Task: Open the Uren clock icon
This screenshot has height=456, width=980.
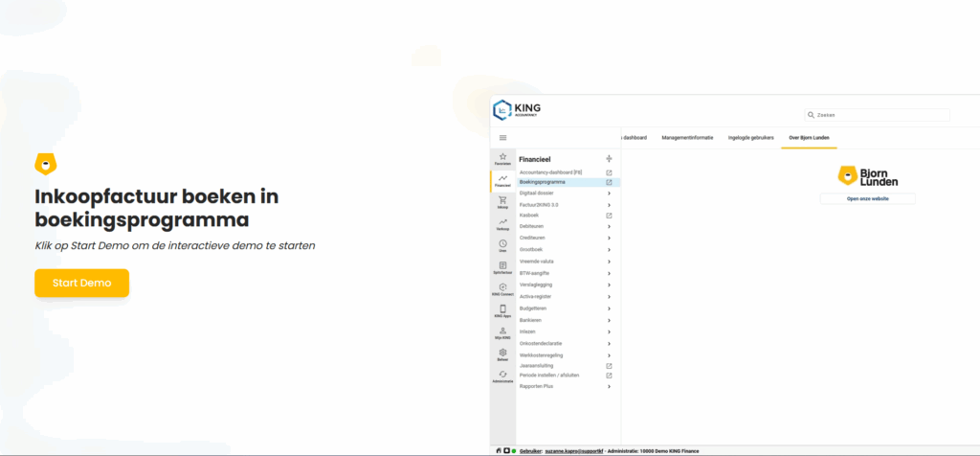Action: click(502, 246)
